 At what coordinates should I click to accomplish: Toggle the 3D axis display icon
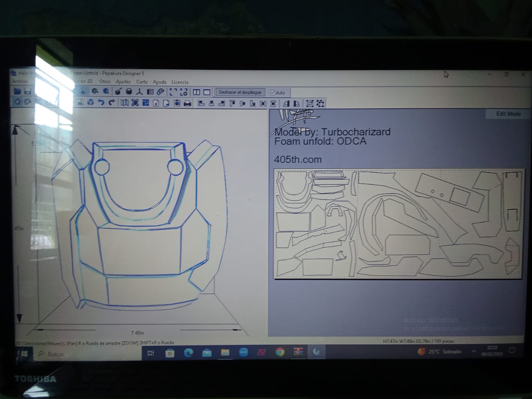(x=139, y=92)
